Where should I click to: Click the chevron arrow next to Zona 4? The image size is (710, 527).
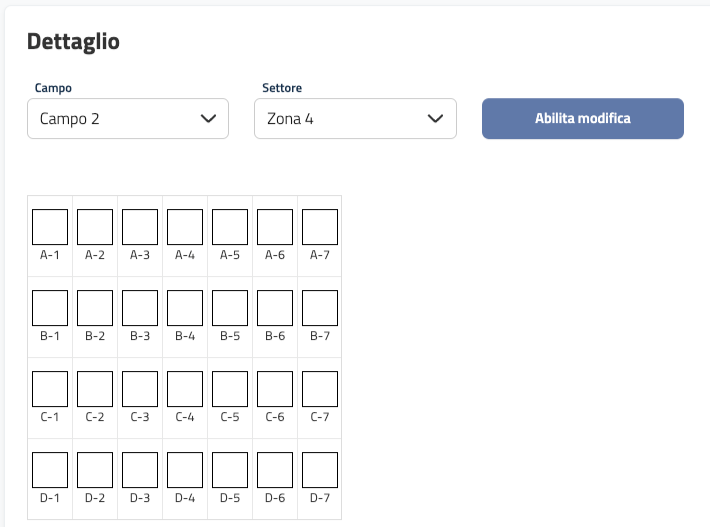[435, 119]
